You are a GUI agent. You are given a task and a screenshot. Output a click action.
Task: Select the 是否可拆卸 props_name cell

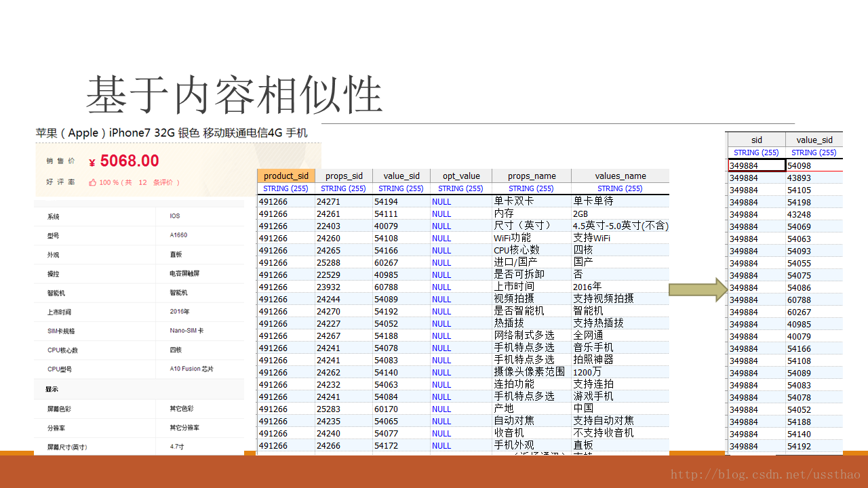tap(532, 274)
